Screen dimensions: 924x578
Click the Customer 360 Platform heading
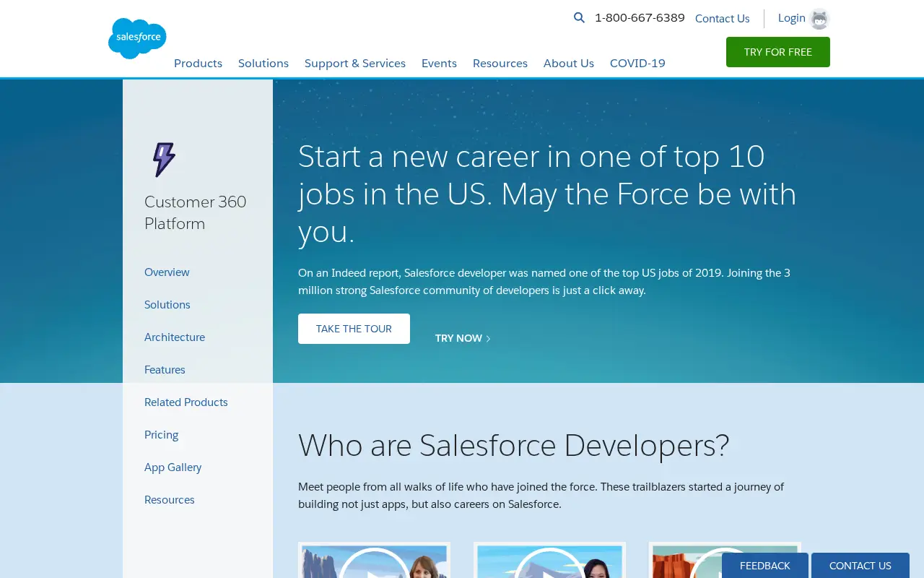pyautogui.click(x=196, y=212)
